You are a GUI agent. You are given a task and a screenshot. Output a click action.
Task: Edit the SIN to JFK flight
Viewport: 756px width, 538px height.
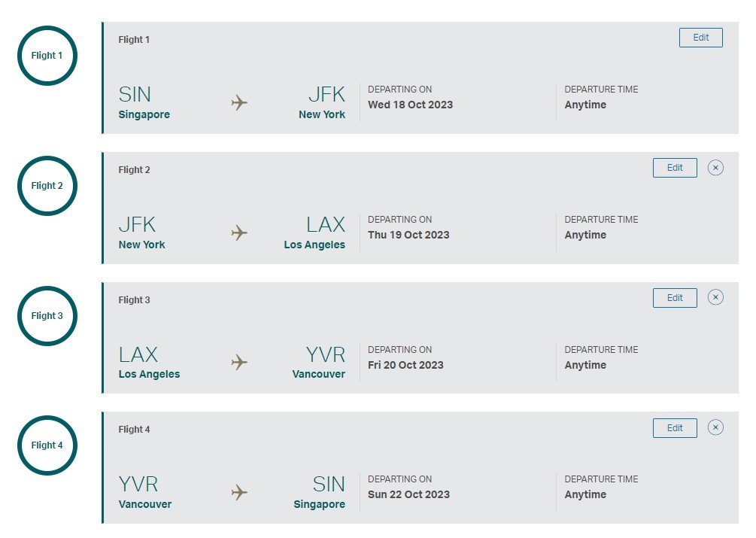tap(700, 37)
